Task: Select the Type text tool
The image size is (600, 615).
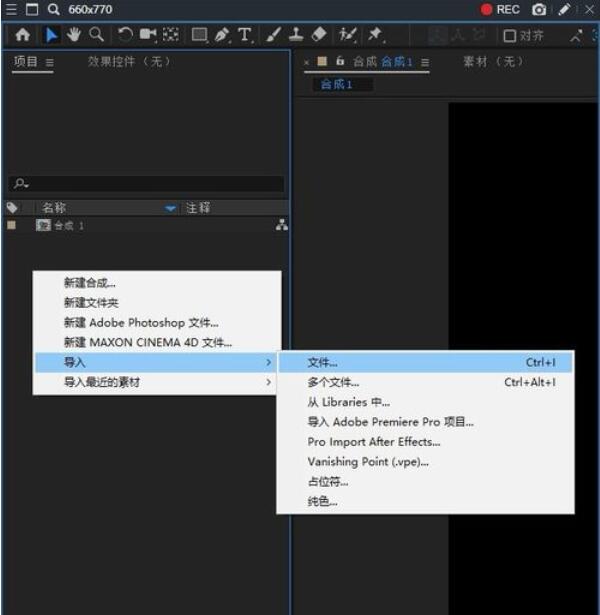Action: click(245, 35)
